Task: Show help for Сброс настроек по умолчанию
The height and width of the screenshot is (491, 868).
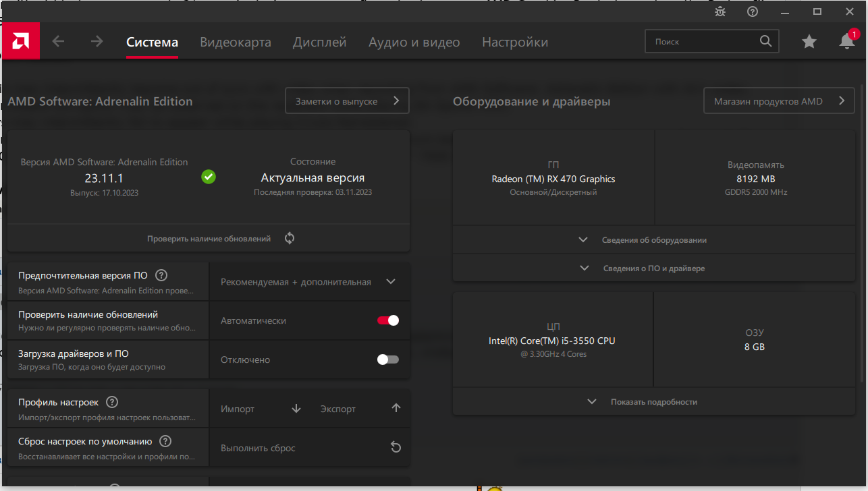Action: (x=165, y=441)
